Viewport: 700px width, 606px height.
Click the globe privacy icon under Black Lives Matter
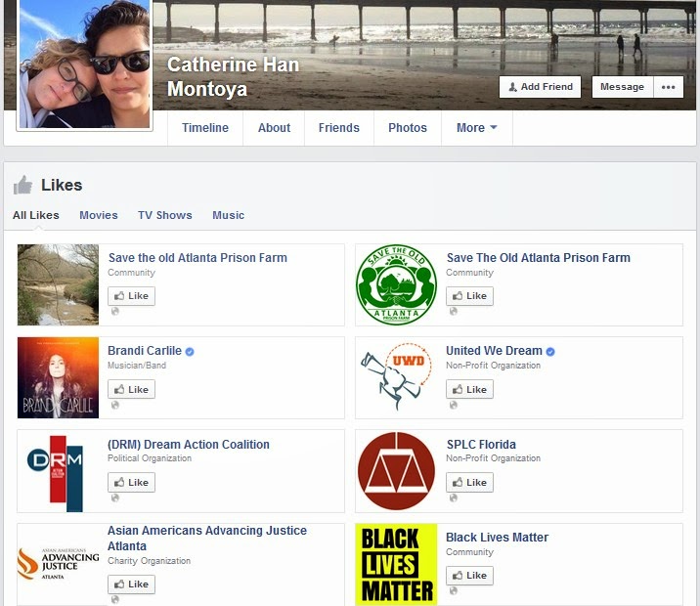454,590
